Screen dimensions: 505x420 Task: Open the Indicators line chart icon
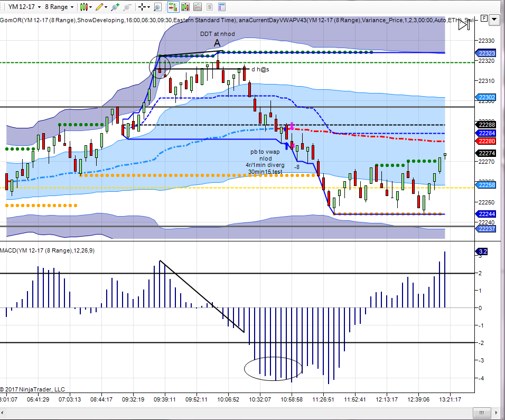pyautogui.click(x=198, y=7)
